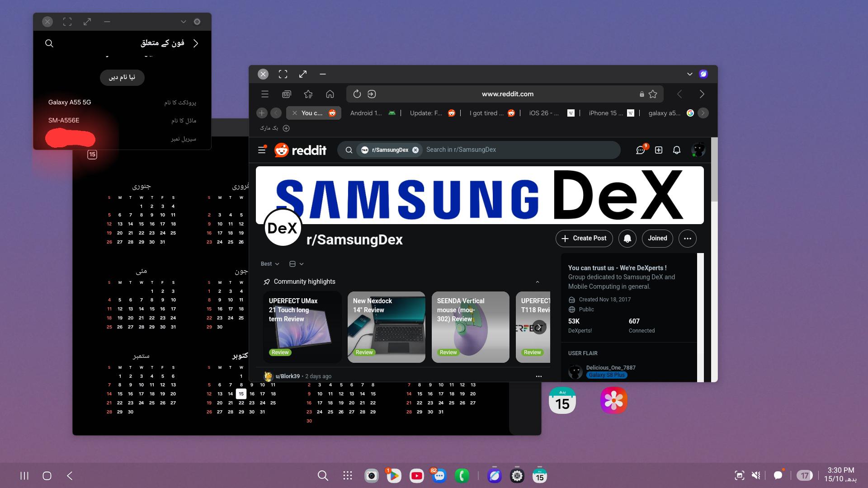
Task: Bookmark page with the address bar star
Action: coord(653,94)
